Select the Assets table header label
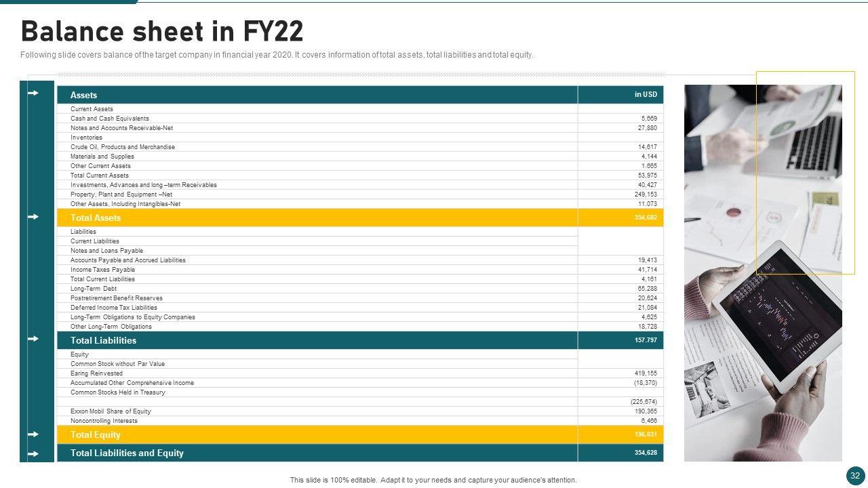The height and width of the screenshot is (488, 868). click(84, 96)
